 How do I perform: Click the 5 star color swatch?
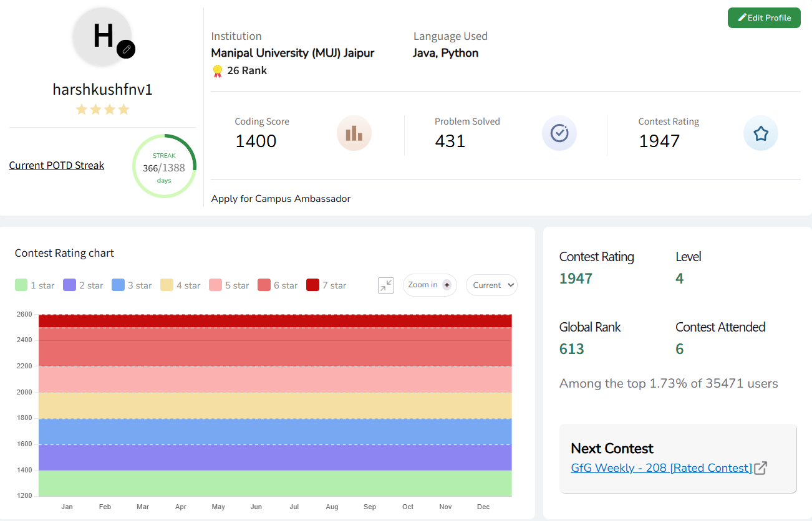click(x=216, y=285)
